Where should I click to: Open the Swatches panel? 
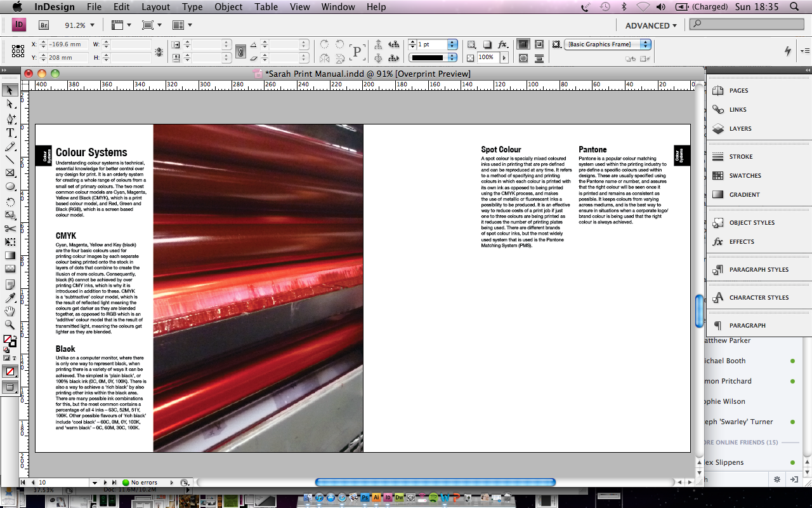[x=745, y=176]
